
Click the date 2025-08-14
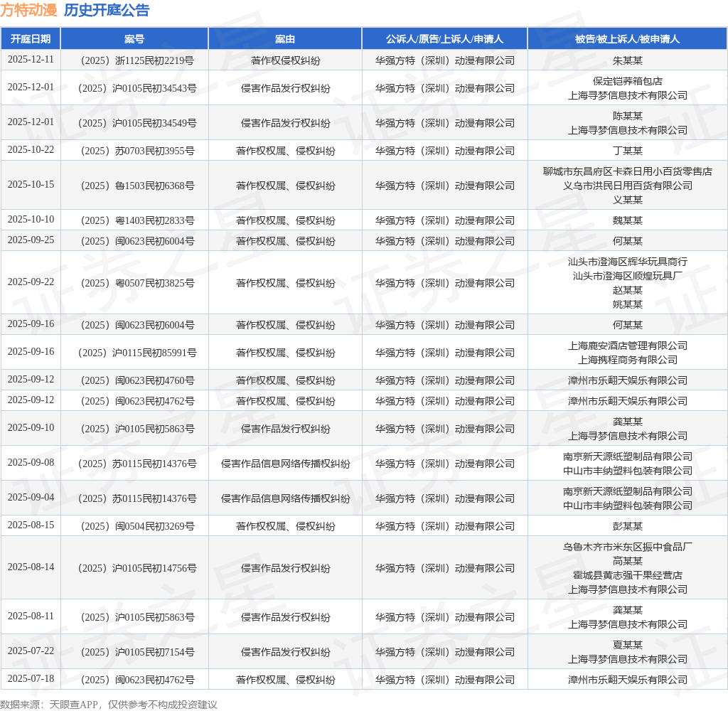tap(31, 567)
